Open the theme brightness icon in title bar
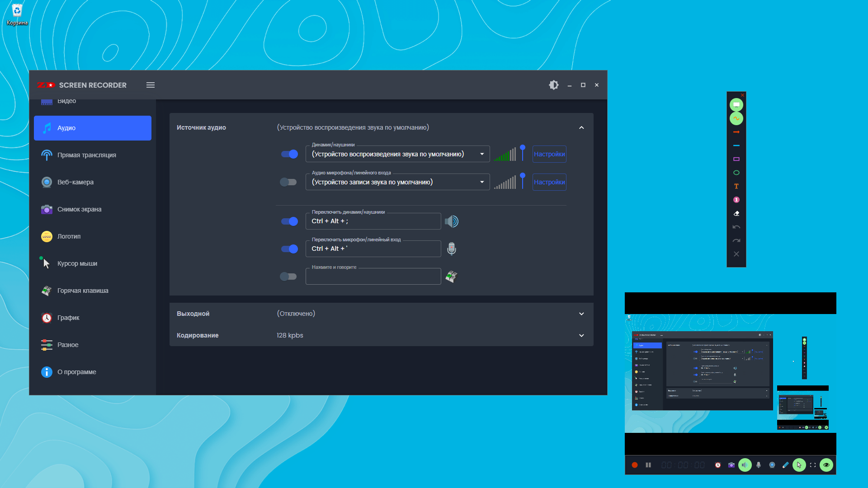 coord(553,85)
